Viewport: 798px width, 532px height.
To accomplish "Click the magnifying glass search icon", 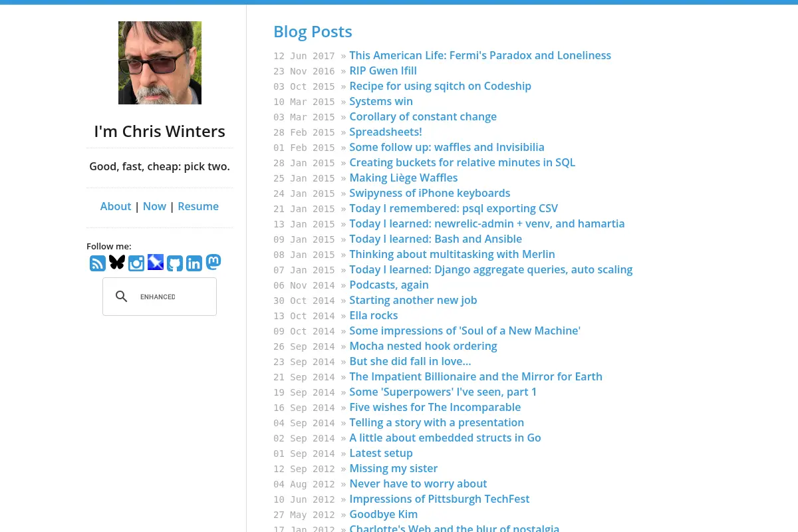I will pyautogui.click(x=122, y=297).
